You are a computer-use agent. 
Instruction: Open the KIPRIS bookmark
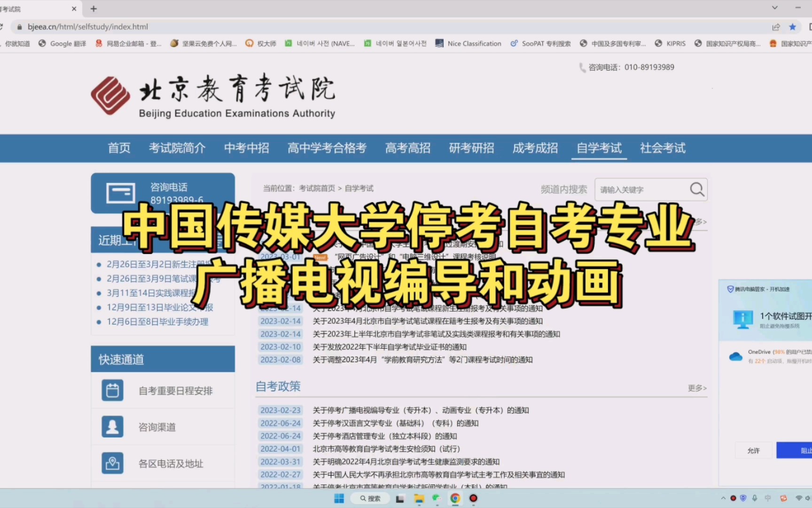pyautogui.click(x=670, y=43)
